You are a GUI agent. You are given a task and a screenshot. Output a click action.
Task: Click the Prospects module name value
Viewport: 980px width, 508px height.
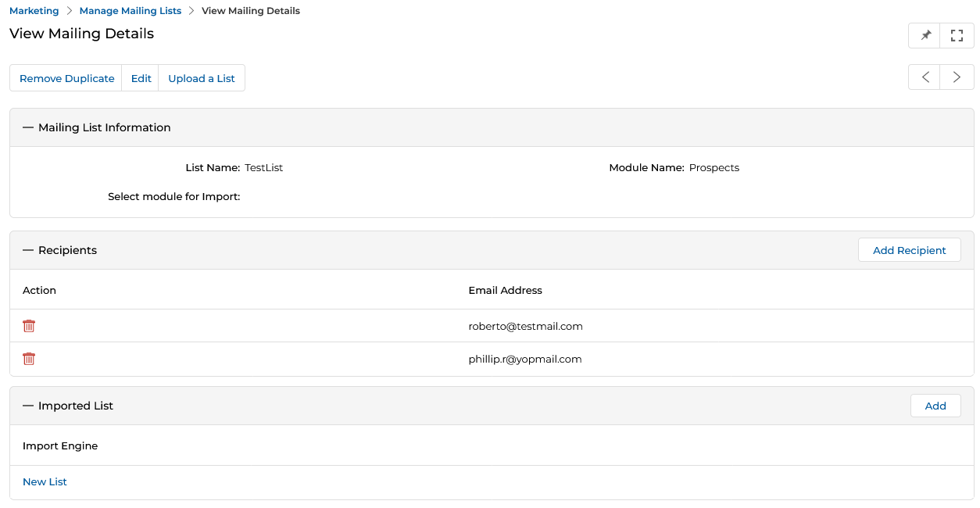coord(714,167)
